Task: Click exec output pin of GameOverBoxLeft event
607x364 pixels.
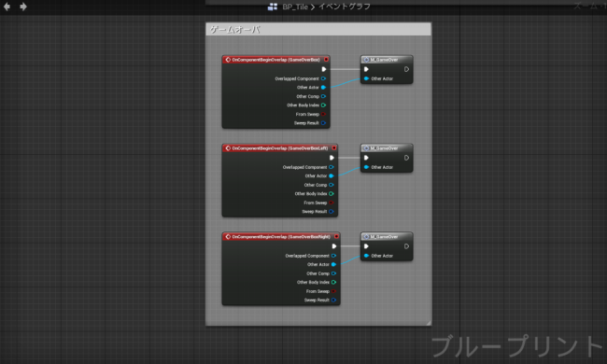Action: [x=332, y=158]
